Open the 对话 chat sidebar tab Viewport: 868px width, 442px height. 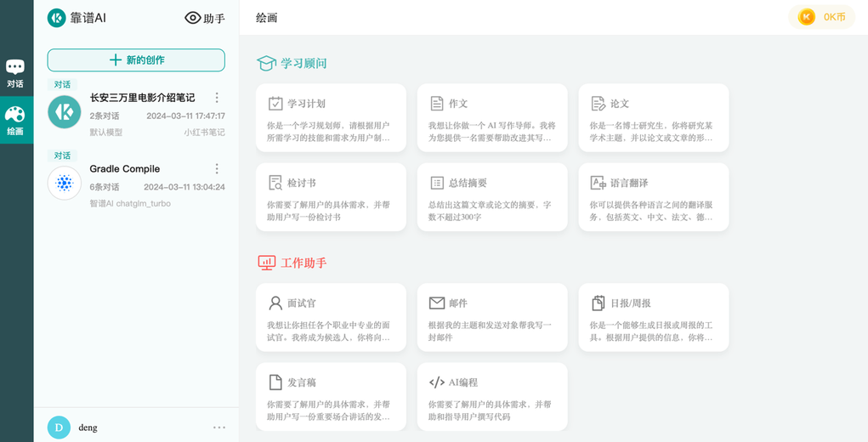(15, 74)
